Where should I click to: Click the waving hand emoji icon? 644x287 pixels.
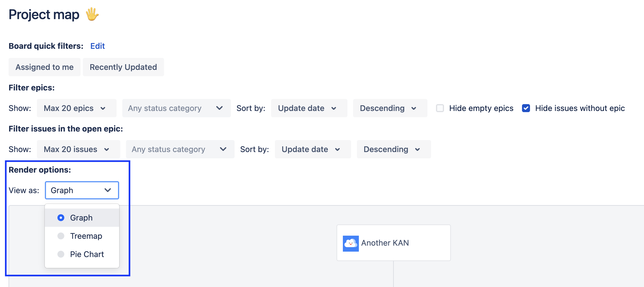(92, 14)
